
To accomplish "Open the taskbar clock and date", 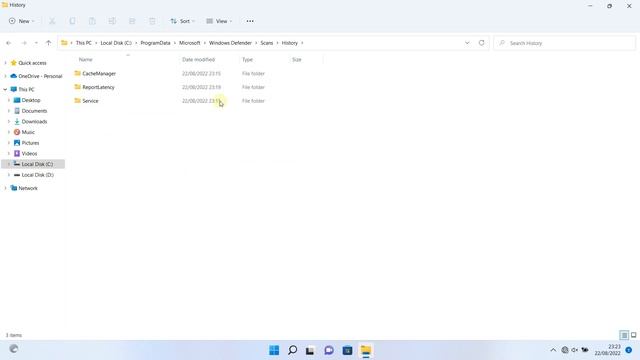I will pyautogui.click(x=608, y=350).
